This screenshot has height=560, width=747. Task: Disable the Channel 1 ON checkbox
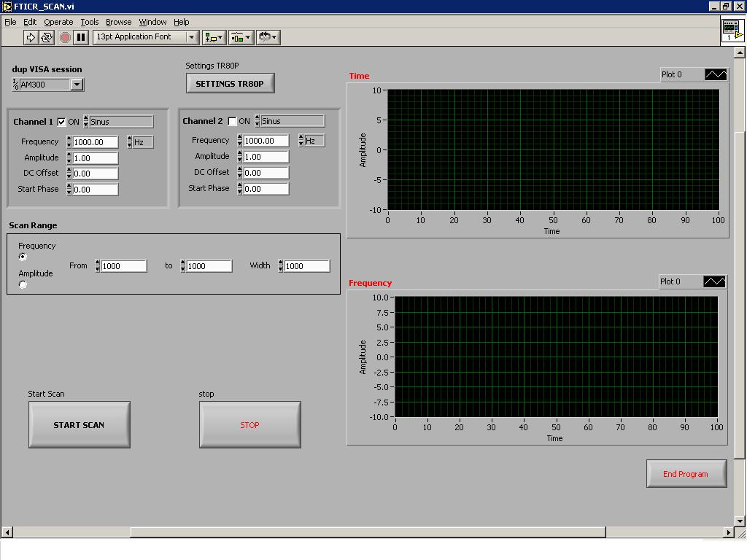pos(62,122)
